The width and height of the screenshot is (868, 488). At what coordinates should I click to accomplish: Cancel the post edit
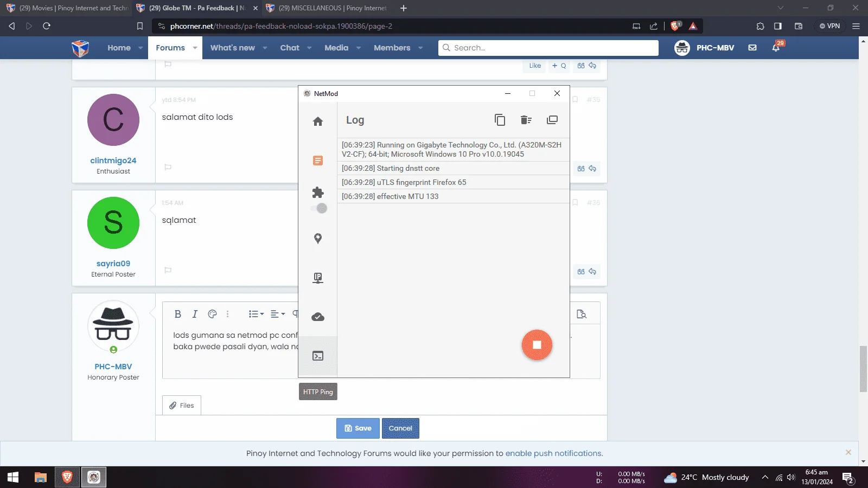pyautogui.click(x=400, y=428)
